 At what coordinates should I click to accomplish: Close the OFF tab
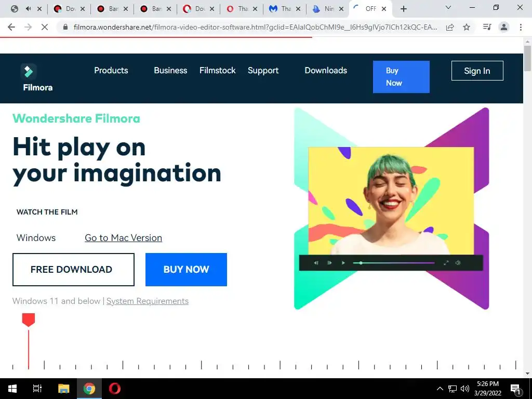click(384, 9)
